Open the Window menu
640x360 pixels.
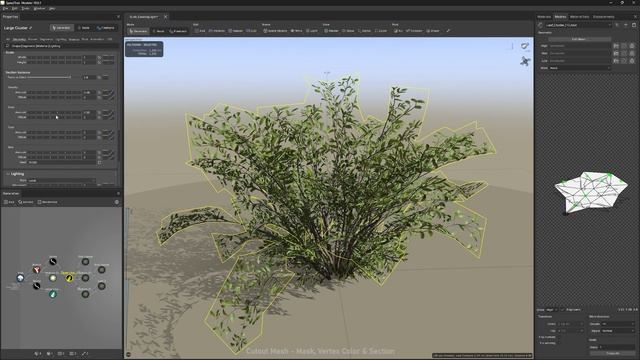40,8
